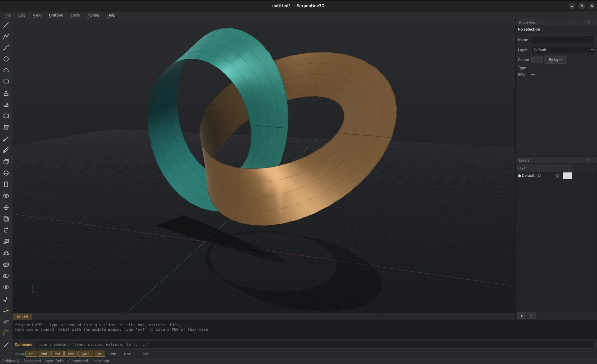
Task: Select the Pipe tool
Action: 6,150
